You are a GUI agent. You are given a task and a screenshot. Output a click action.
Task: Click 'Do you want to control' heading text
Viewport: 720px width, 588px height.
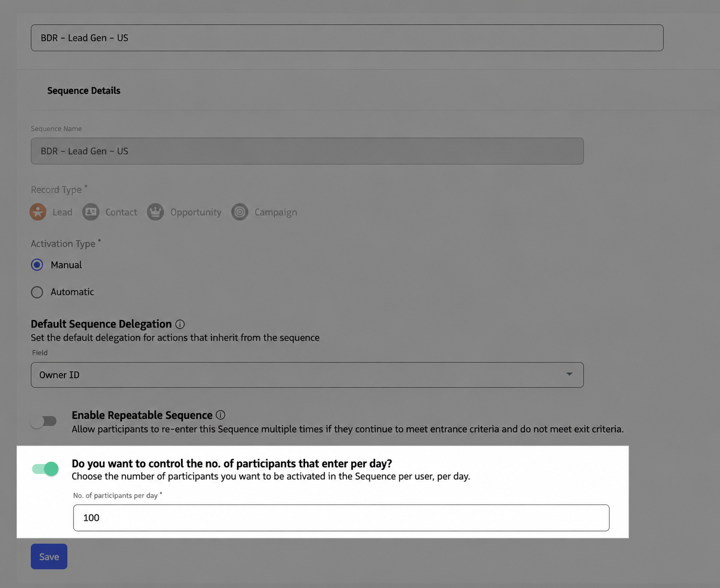coord(232,463)
